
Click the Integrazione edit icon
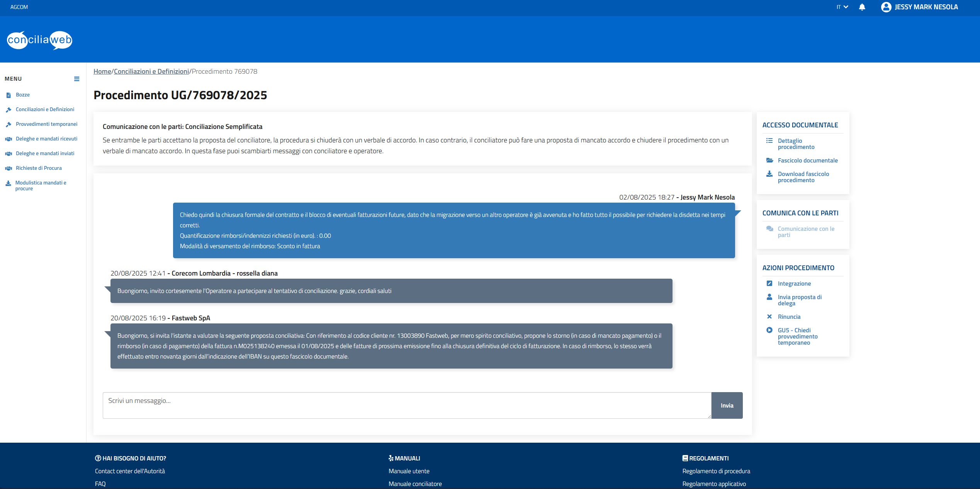[769, 283]
